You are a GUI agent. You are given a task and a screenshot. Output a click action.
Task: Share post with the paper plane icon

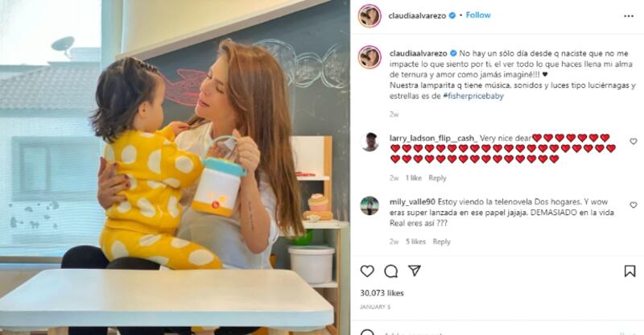click(415, 271)
